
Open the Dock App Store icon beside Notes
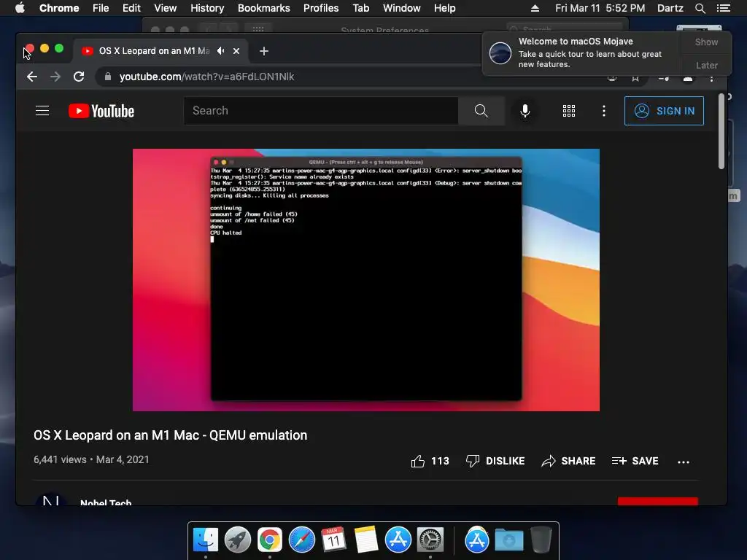pos(398,540)
